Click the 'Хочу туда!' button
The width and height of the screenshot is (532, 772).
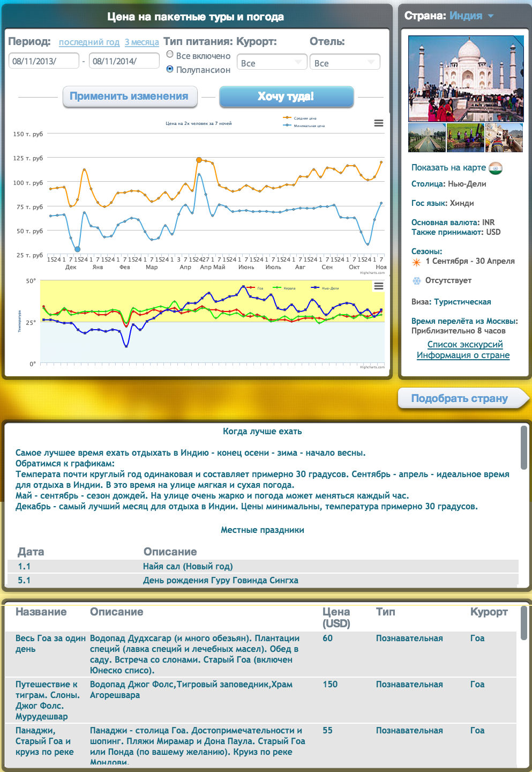point(286,96)
